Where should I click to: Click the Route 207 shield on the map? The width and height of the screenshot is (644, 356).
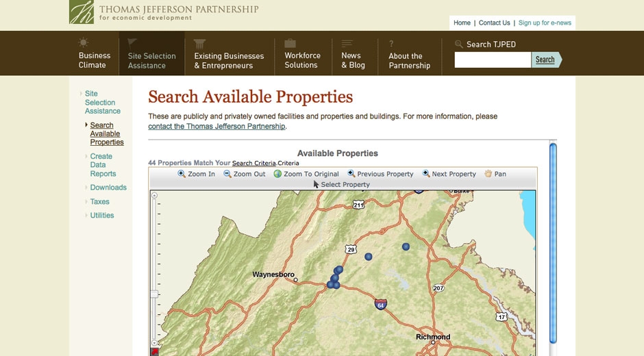coord(438,288)
